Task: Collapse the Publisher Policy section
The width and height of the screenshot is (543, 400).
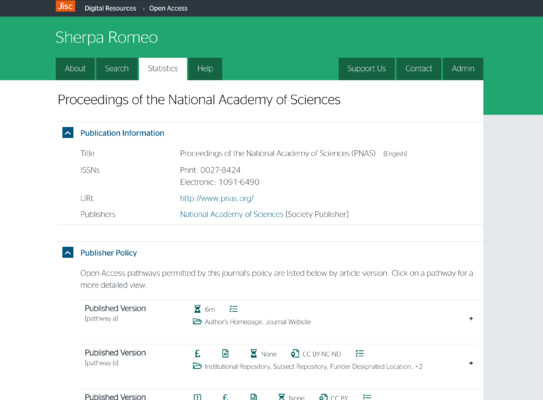Action: [68, 252]
